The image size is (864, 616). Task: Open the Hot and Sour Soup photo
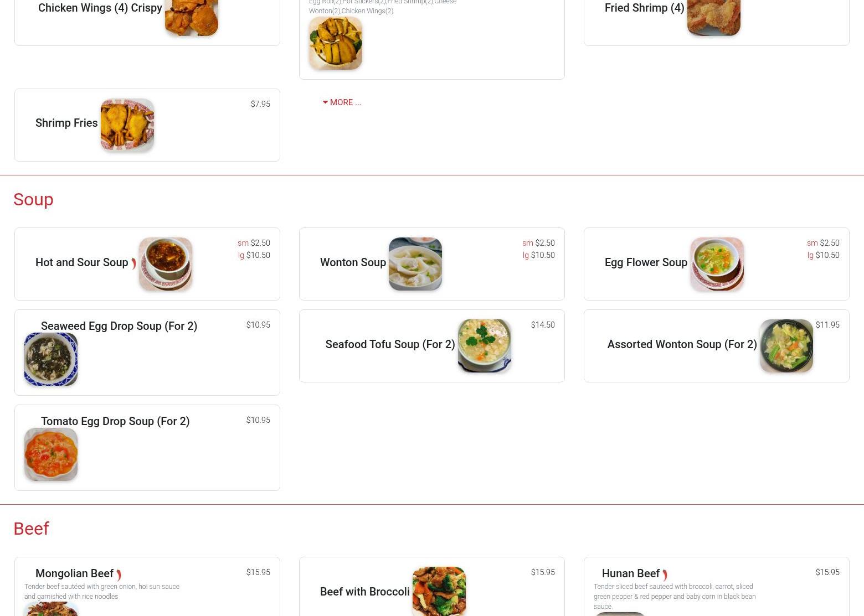tap(166, 264)
